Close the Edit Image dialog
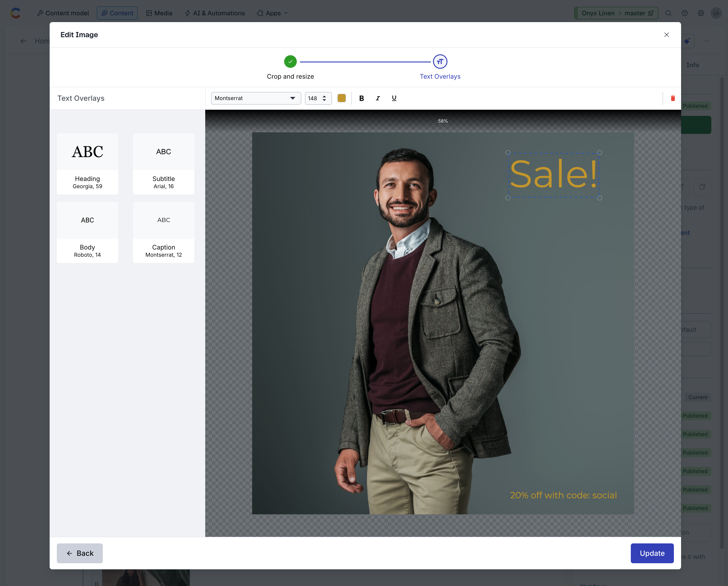This screenshot has height=586, width=728. pos(666,35)
